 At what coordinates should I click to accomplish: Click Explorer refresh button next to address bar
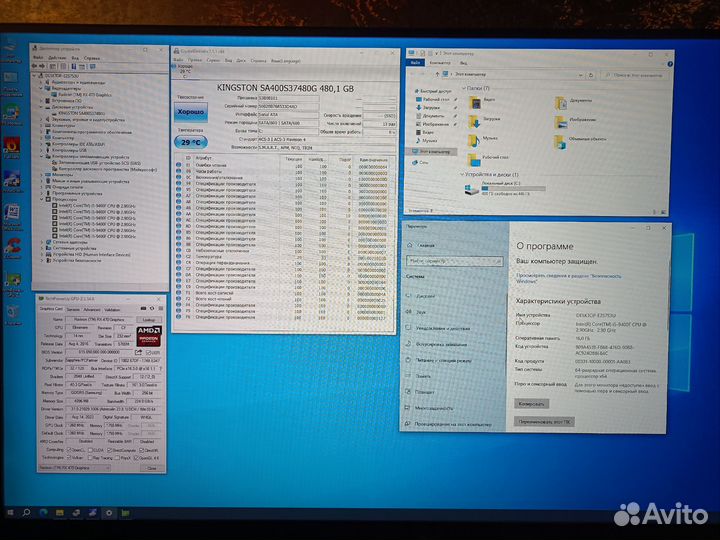coord(591,75)
